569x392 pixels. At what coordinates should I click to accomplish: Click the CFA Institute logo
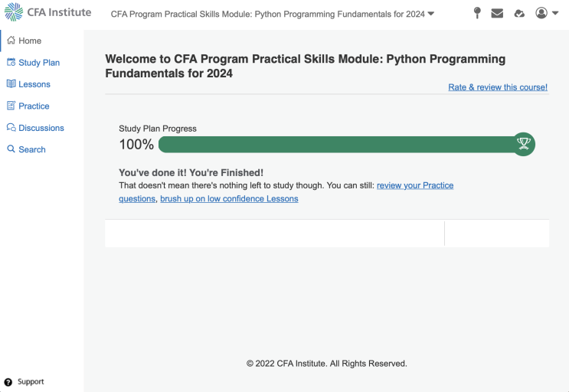[x=47, y=12]
